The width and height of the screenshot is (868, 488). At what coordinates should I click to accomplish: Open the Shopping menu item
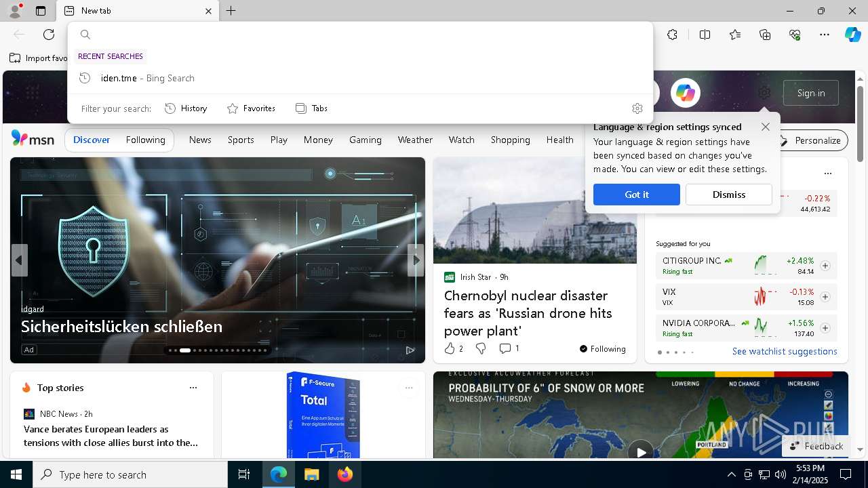[511, 140]
